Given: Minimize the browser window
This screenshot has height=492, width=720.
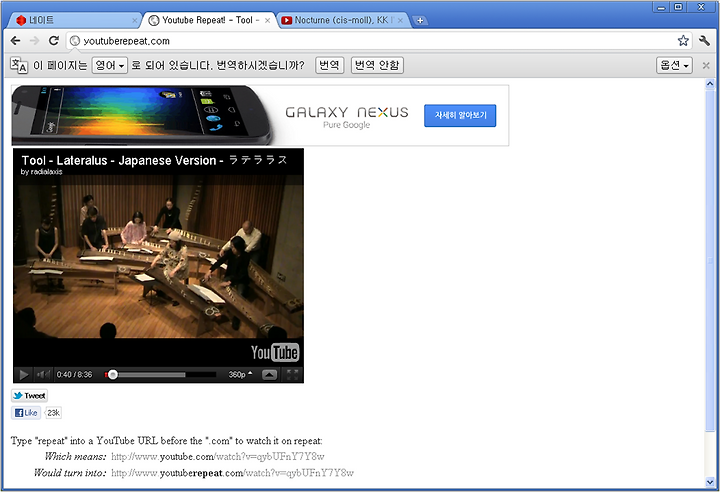Looking at the screenshot, I should tap(661, 7).
